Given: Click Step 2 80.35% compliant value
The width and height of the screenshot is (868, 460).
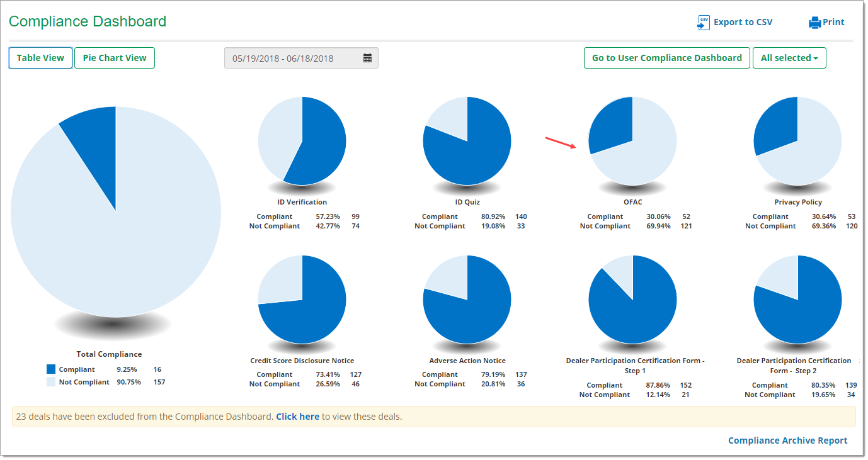Looking at the screenshot, I should point(823,385).
